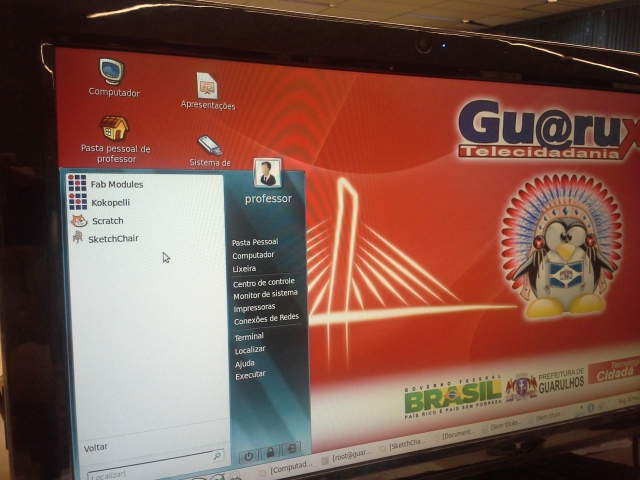Switch to the [root@guar... taskbar window
The width and height of the screenshot is (640, 480).
pyautogui.click(x=347, y=456)
